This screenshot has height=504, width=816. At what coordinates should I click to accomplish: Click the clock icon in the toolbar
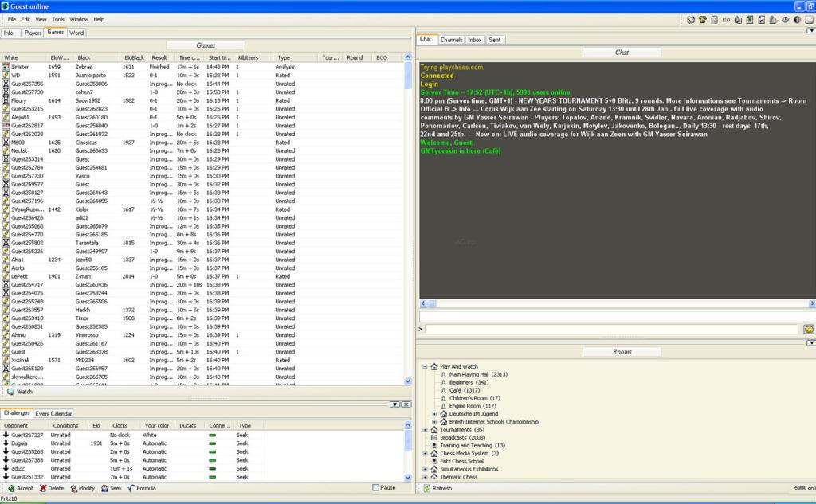pos(786,19)
